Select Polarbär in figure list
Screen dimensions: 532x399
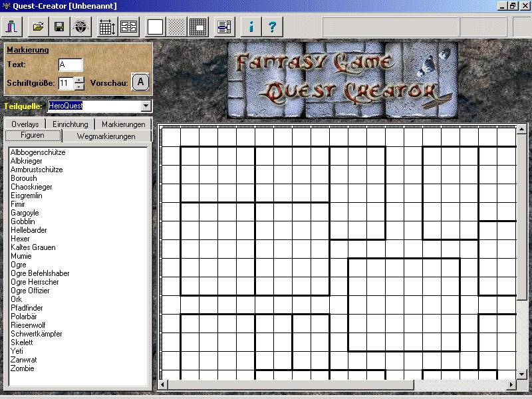(x=24, y=317)
